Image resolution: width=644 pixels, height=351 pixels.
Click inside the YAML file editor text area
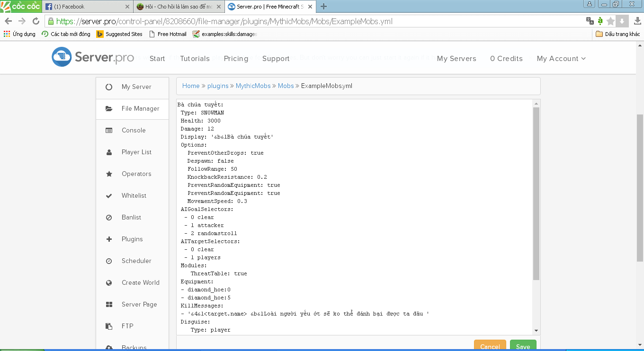355,217
